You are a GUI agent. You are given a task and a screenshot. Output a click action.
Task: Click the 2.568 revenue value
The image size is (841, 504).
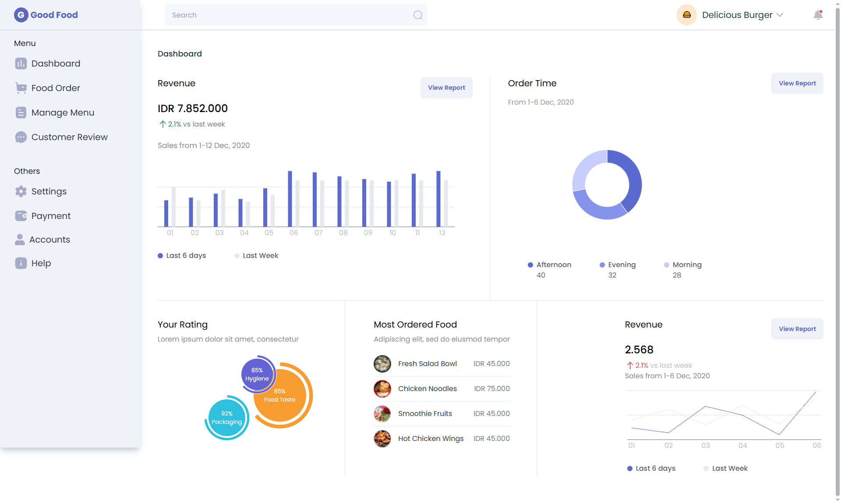tap(639, 350)
